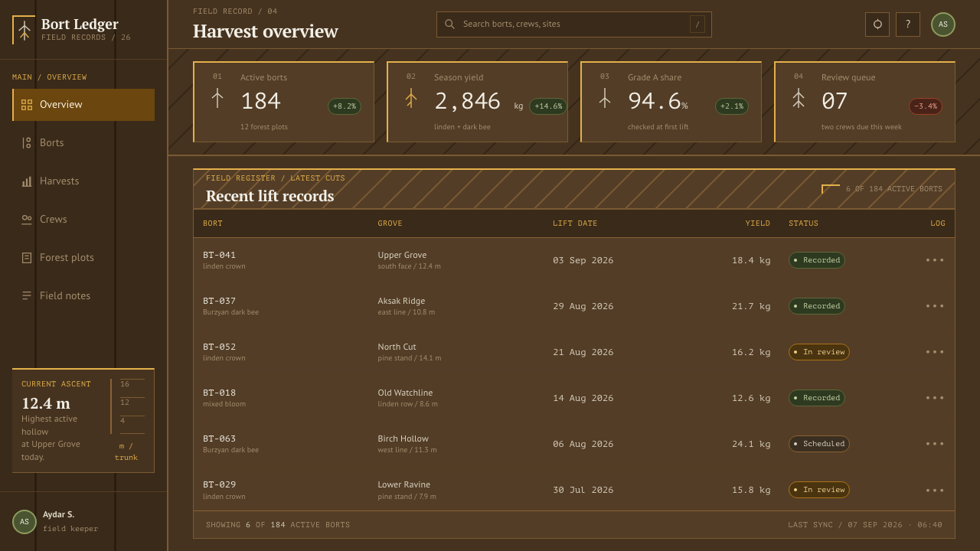
Task: Sort by the GROVE column header
Action: point(390,223)
